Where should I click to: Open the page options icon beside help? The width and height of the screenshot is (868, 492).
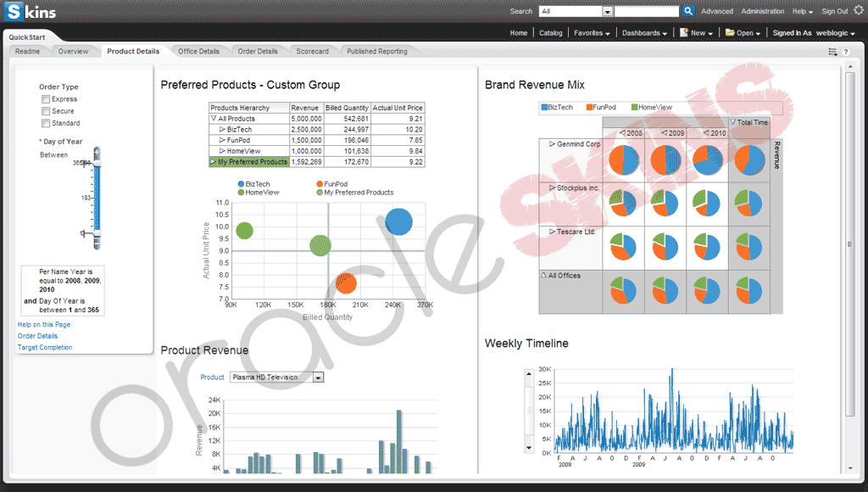[832, 52]
